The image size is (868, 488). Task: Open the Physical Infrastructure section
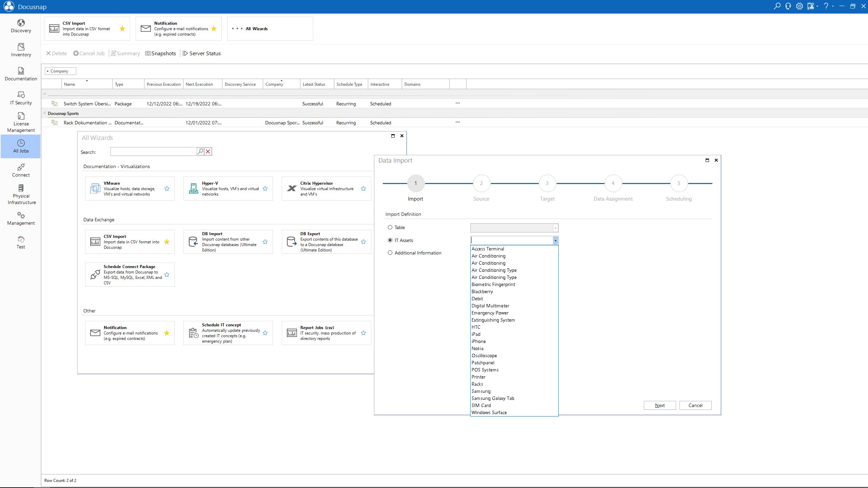coord(21,194)
